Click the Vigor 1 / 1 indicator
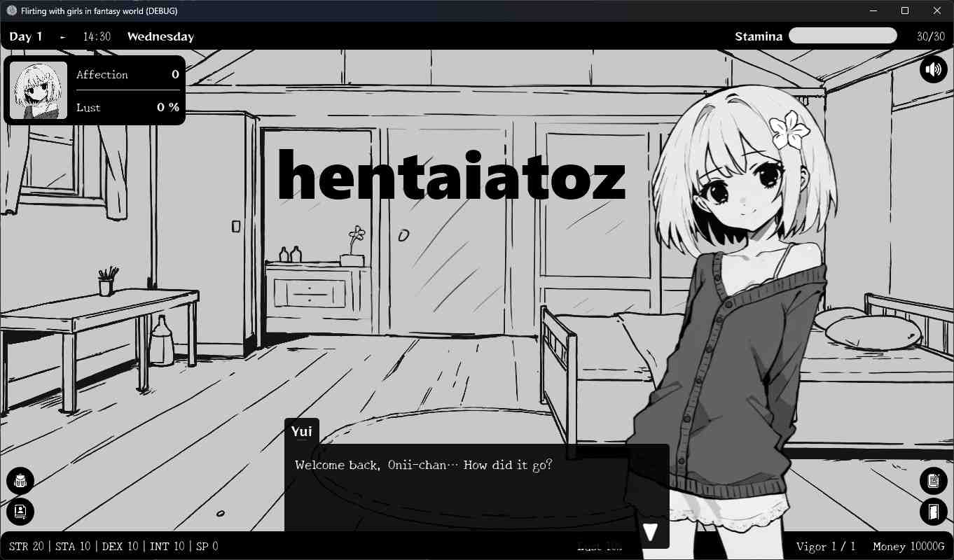 pyautogui.click(x=825, y=546)
